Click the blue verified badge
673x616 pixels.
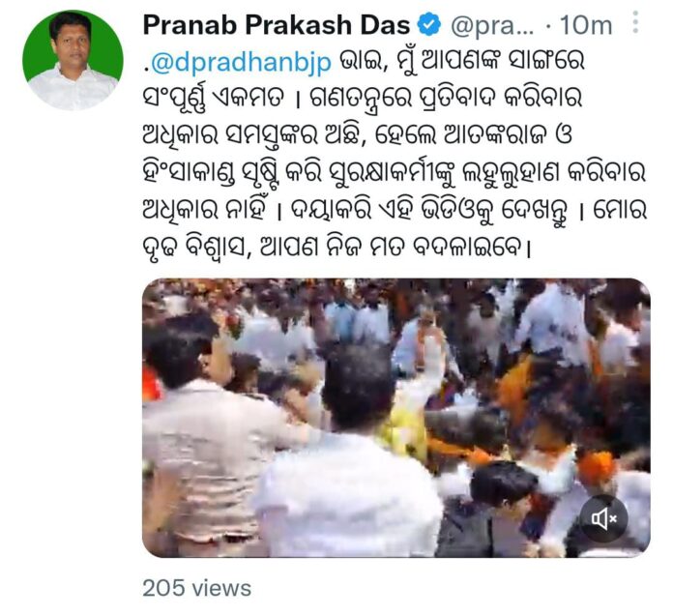click(430, 25)
